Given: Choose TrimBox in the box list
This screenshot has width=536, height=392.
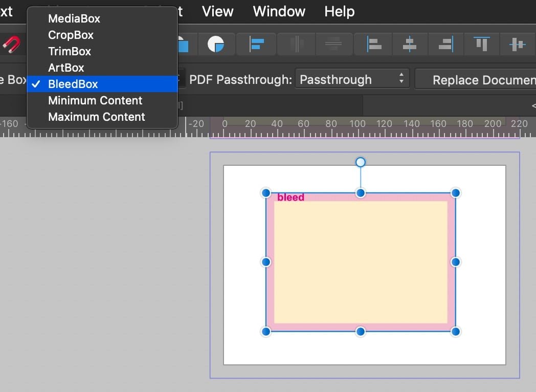Looking at the screenshot, I should pyautogui.click(x=69, y=51).
